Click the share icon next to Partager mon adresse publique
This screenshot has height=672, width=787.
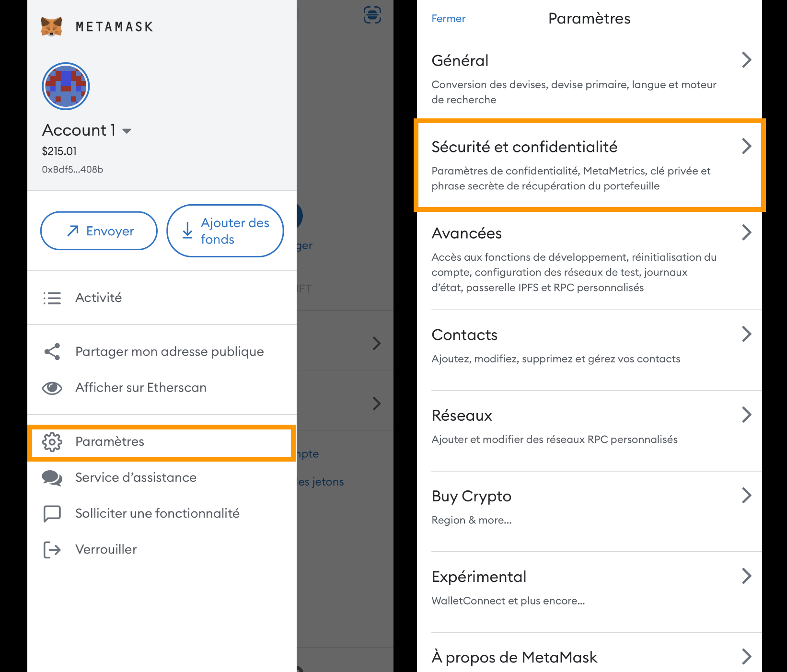click(x=52, y=351)
